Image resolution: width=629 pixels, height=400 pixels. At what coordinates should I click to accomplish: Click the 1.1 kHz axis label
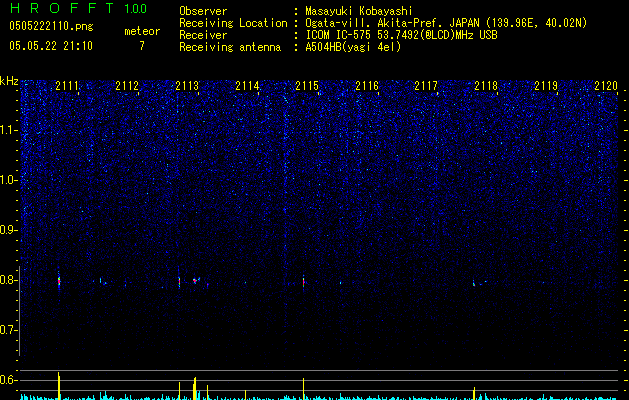tap(7, 130)
